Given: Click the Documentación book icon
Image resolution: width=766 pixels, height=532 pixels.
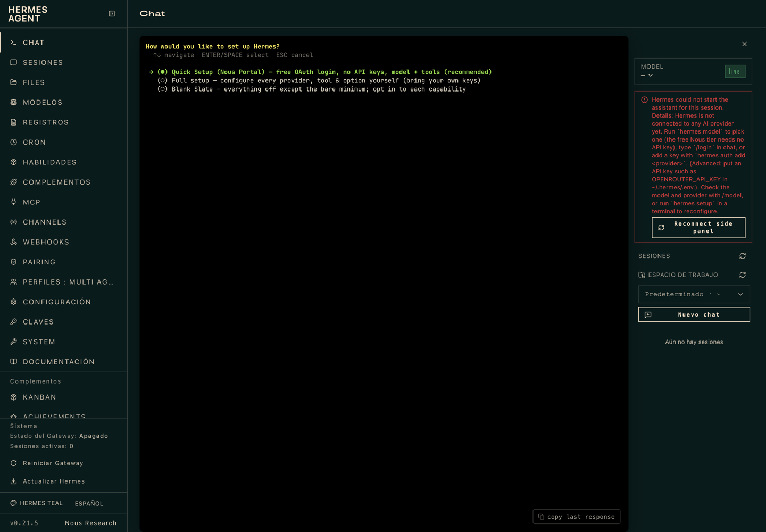Looking at the screenshot, I should (14, 362).
